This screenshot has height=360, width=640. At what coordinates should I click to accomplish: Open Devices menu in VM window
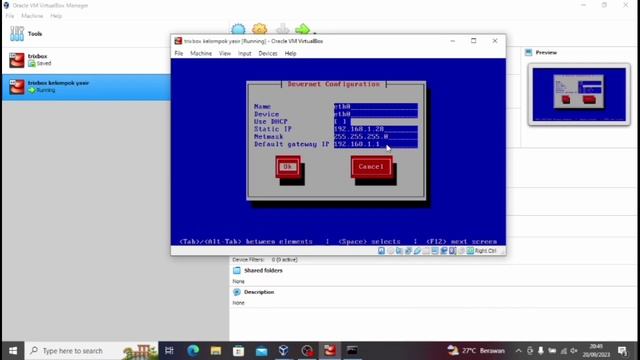click(x=268, y=53)
